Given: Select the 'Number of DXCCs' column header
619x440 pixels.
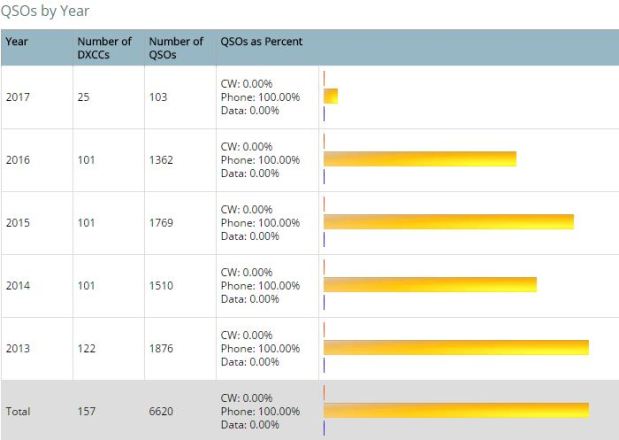Looking at the screenshot, I should [x=104, y=47].
